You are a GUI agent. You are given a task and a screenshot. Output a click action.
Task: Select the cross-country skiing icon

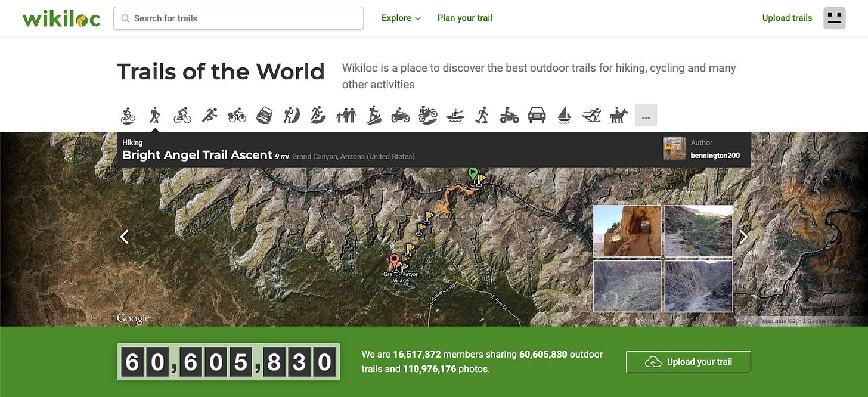(x=591, y=115)
